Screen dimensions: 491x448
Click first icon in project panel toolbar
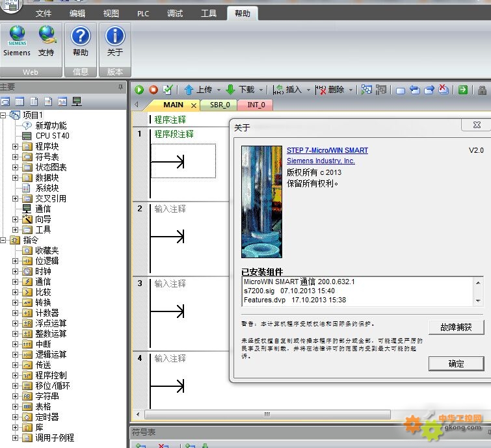[x=5, y=101]
